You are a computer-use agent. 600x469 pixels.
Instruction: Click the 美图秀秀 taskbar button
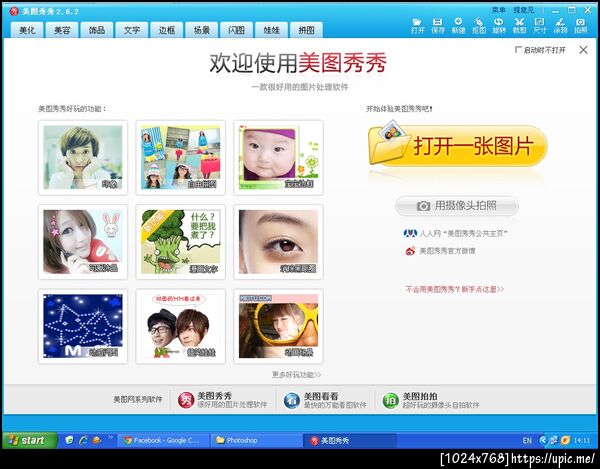[x=349, y=440]
